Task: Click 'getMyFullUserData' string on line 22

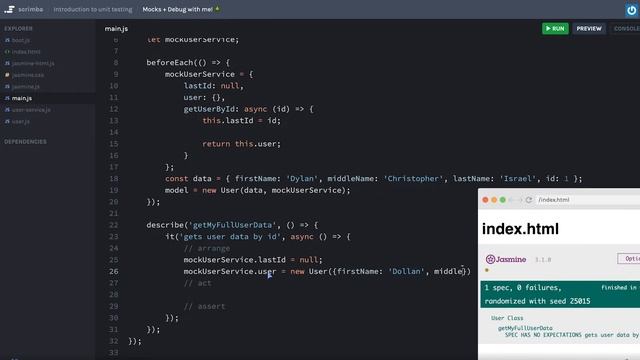Action: tap(232, 225)
